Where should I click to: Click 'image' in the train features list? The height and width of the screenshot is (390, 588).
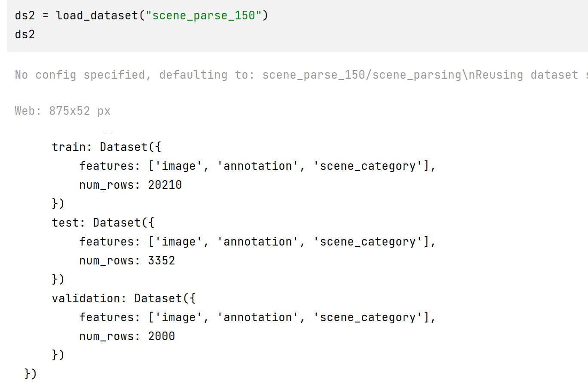coord(178,166)
